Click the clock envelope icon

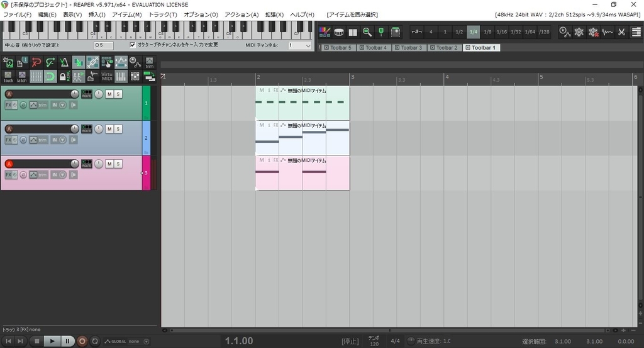565,31
